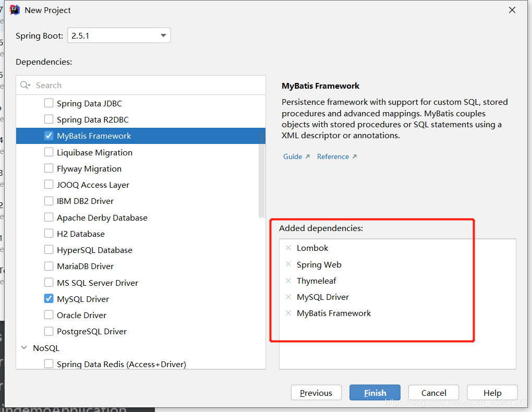Click the search magnifier icon
The height and width of the screenshot is (412, 532).
click(x=25, y=85)
